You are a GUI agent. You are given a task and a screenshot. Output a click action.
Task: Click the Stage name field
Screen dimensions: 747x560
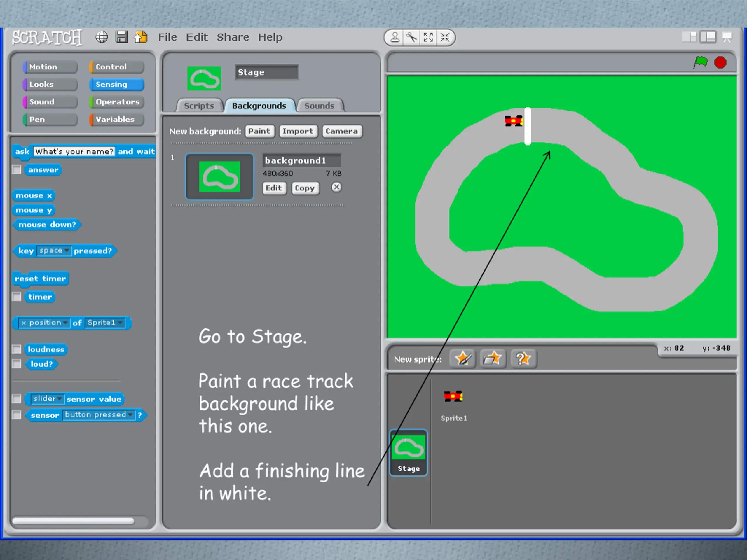point(267,72)
